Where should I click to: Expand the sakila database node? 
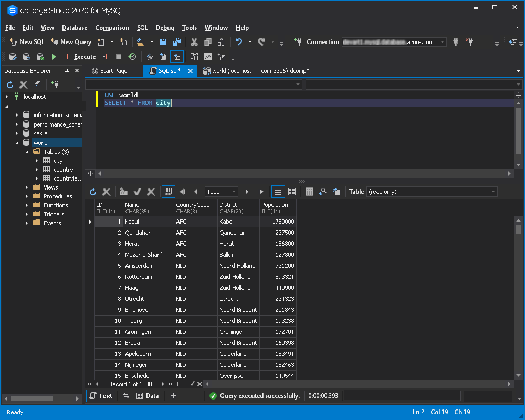[17, 133]
